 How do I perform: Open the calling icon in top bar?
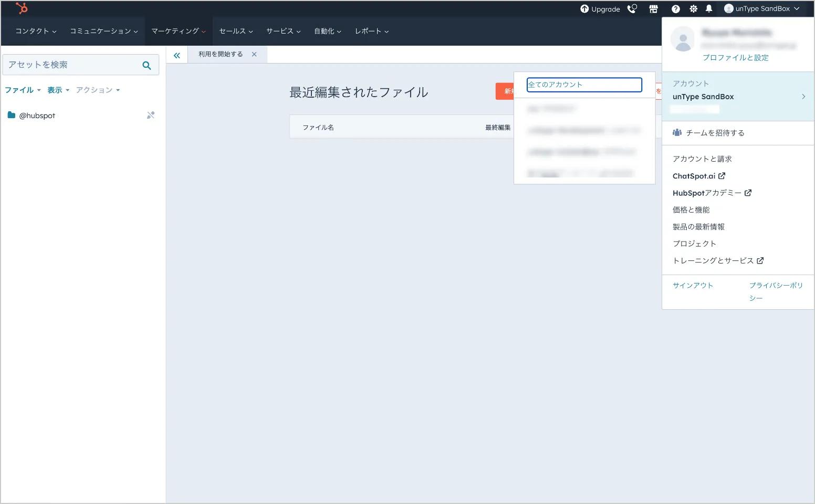[631, 9]
